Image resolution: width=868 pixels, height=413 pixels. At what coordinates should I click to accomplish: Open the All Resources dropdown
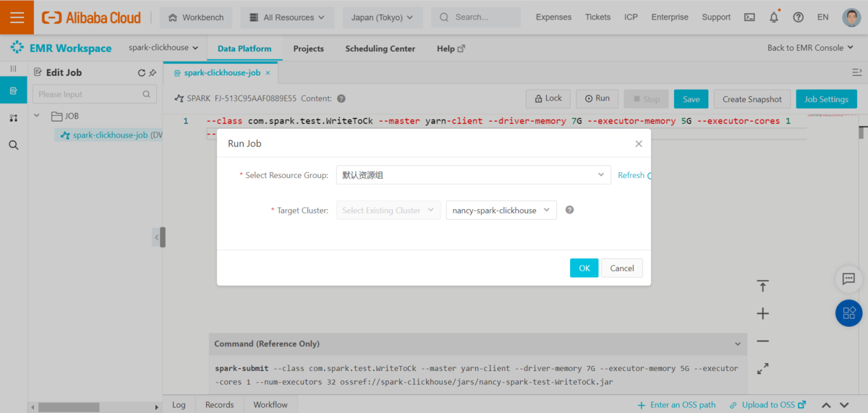[x=287, y=17]
